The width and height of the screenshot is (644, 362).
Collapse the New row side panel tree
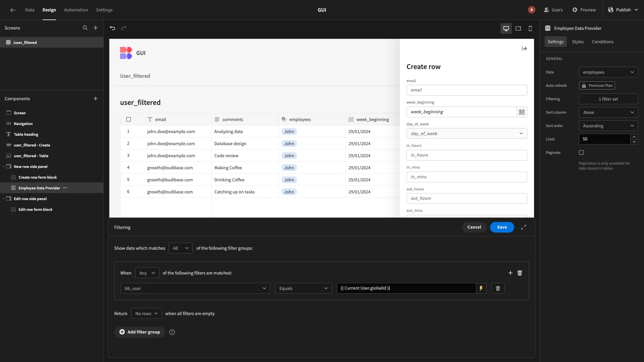point(3,167)
